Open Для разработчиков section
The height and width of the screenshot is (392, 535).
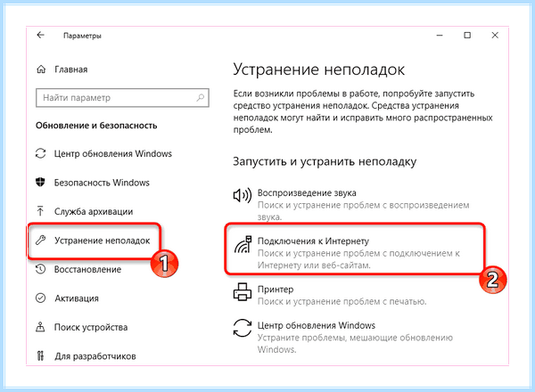(x=95, y=356)
